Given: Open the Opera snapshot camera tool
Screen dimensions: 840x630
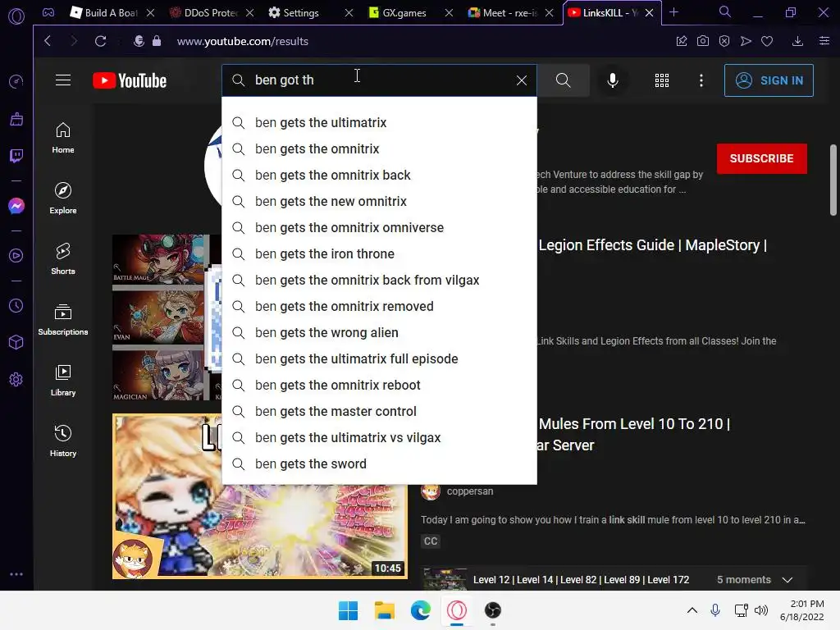Looking at the screenshot, I should 703,41.
